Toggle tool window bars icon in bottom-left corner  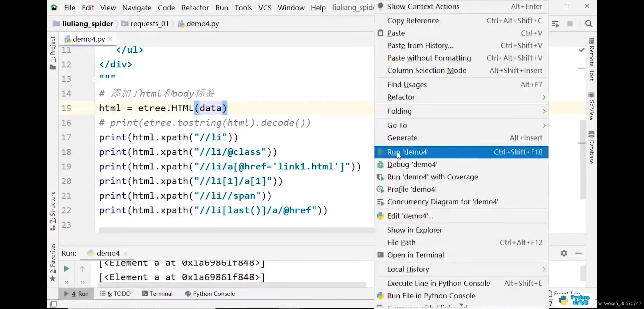(x=54, y=304)
